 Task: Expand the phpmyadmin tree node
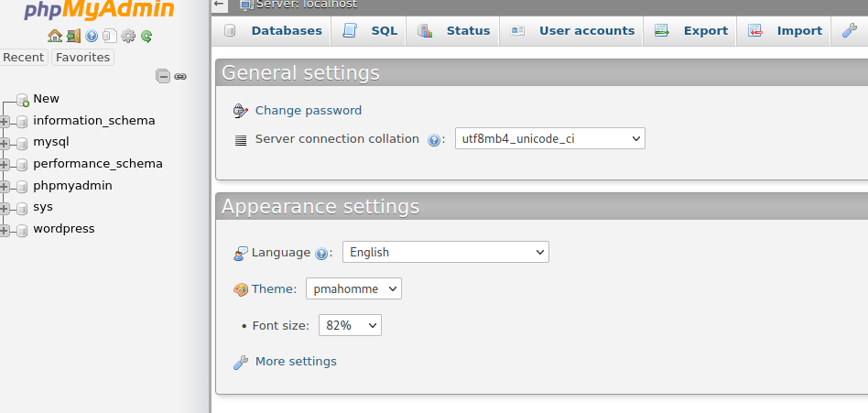pos(4,187)
